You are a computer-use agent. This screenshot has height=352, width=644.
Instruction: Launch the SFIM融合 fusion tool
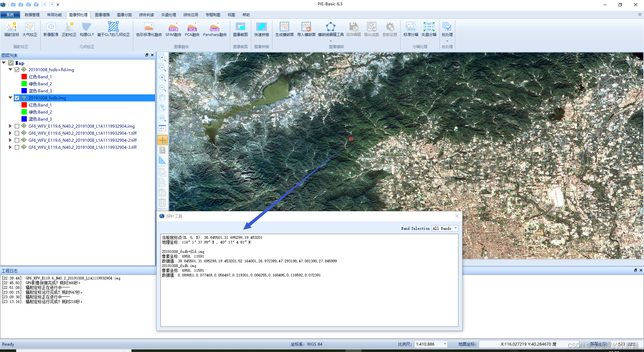(173, 29)
